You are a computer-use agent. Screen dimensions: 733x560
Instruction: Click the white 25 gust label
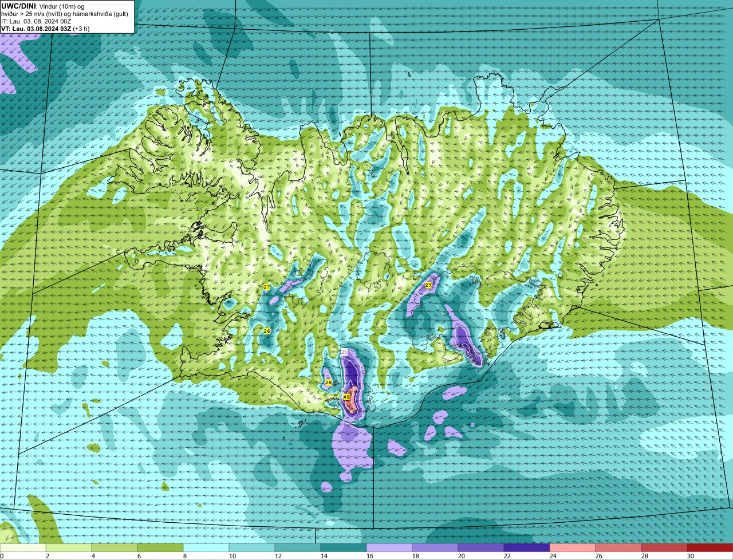[x=344, y=352]
